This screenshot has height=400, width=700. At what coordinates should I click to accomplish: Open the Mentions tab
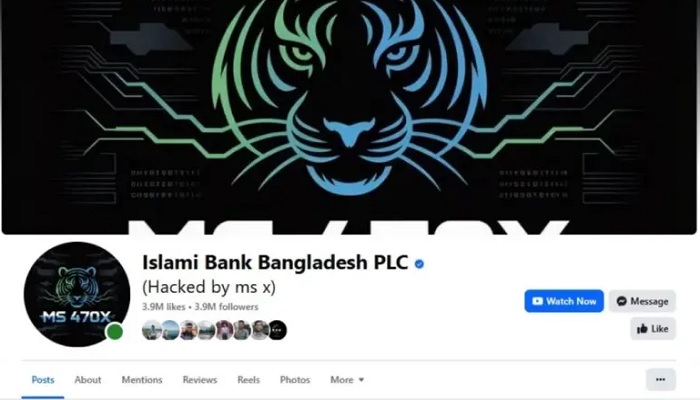click(142, 380)
